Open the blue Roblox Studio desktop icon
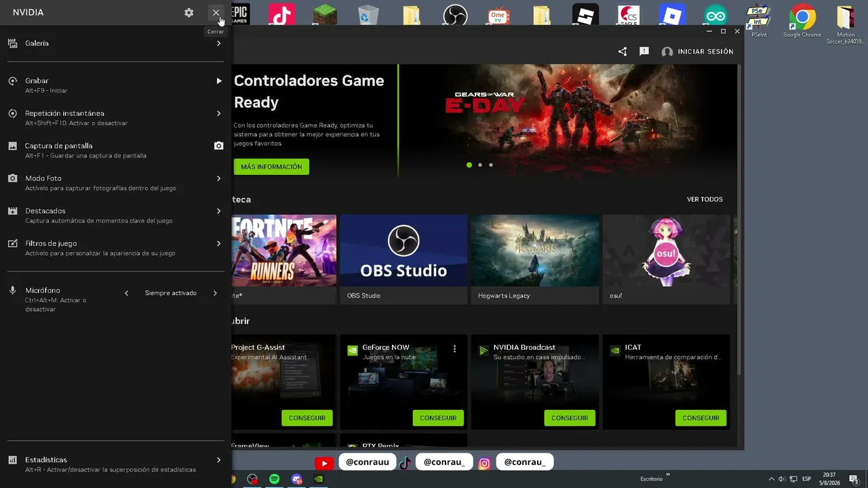Viewport: 868px width, 488px height. [x=672, y=15]
